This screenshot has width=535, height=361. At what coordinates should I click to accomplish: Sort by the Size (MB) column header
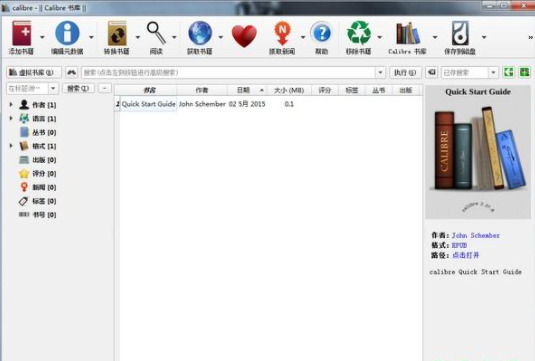(x=289, y=90)
